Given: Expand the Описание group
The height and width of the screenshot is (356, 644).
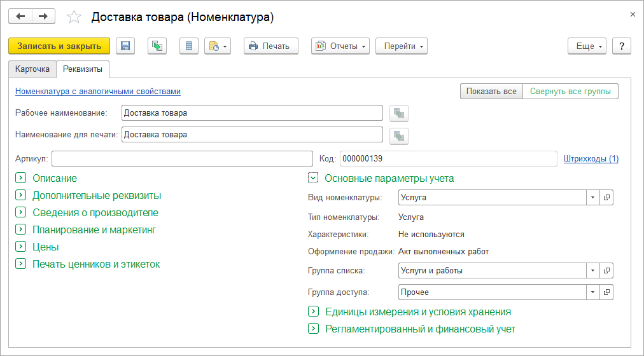Looking at the screenshot, I should pos(20,179).
